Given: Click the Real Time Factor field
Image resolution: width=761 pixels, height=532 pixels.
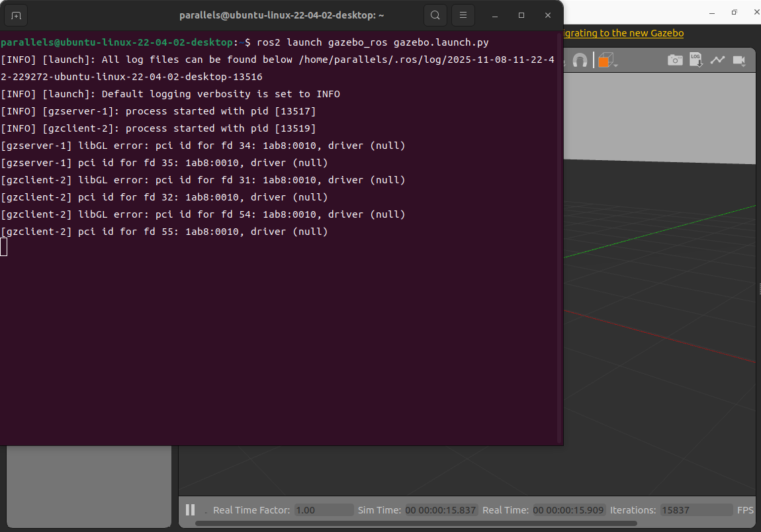Looking at the screenshot, I should click(x=324, y=510).
